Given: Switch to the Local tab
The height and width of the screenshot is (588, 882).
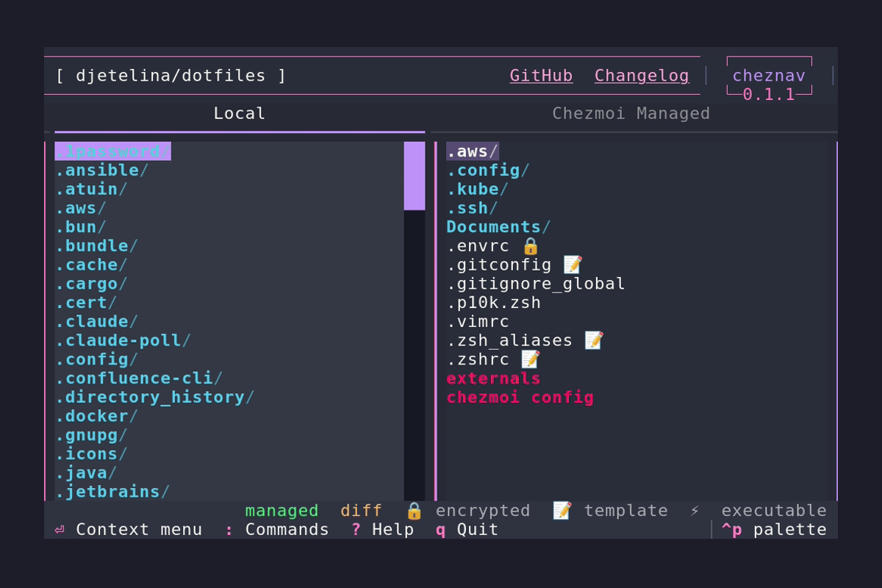Looking at the screenshot, I should pos(240,114).
